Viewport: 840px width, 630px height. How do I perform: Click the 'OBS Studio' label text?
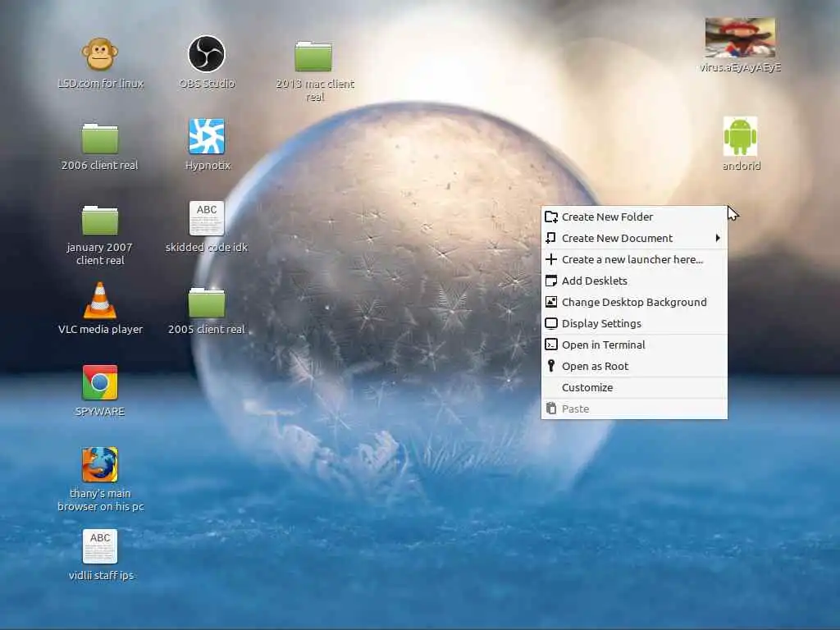(207, 84)
